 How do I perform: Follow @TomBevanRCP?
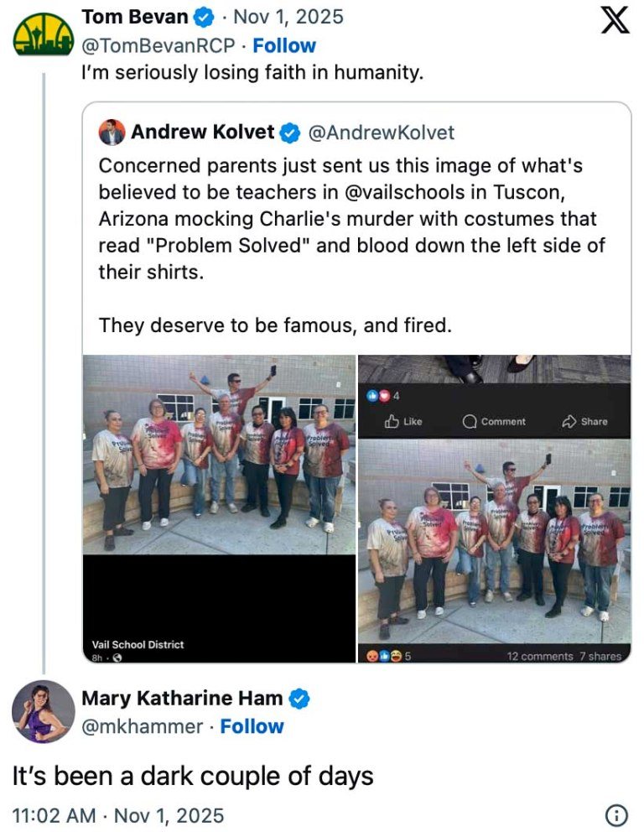[284, 45]
